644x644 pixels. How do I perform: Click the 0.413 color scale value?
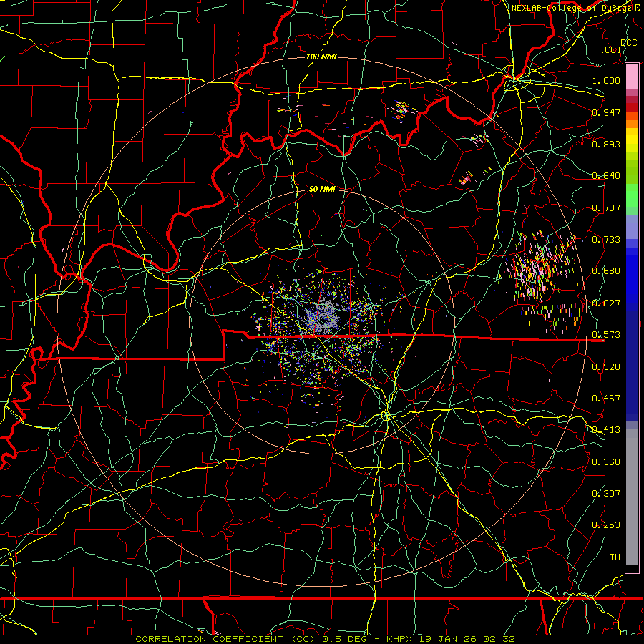(606, 430)
